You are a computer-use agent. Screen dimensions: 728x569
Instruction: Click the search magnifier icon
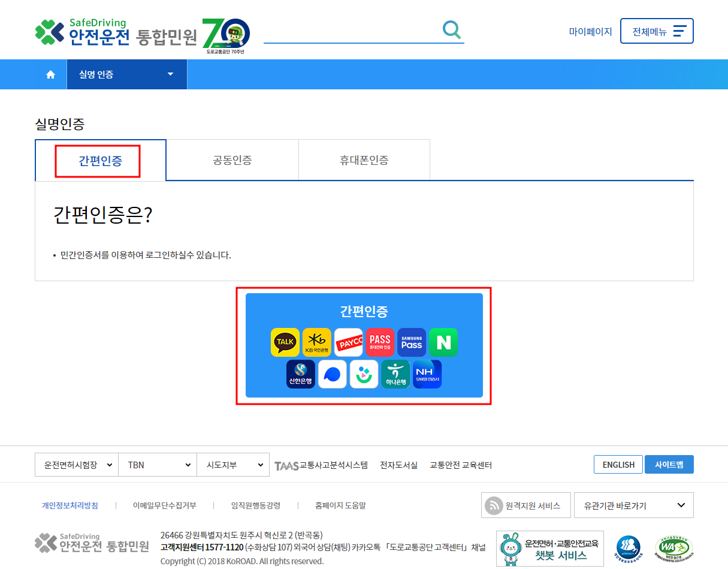click(451, 29)
